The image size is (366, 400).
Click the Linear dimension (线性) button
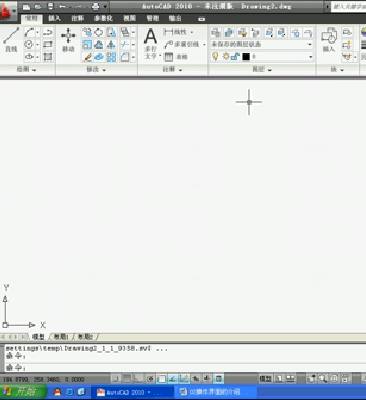click(x=176, y=32)
